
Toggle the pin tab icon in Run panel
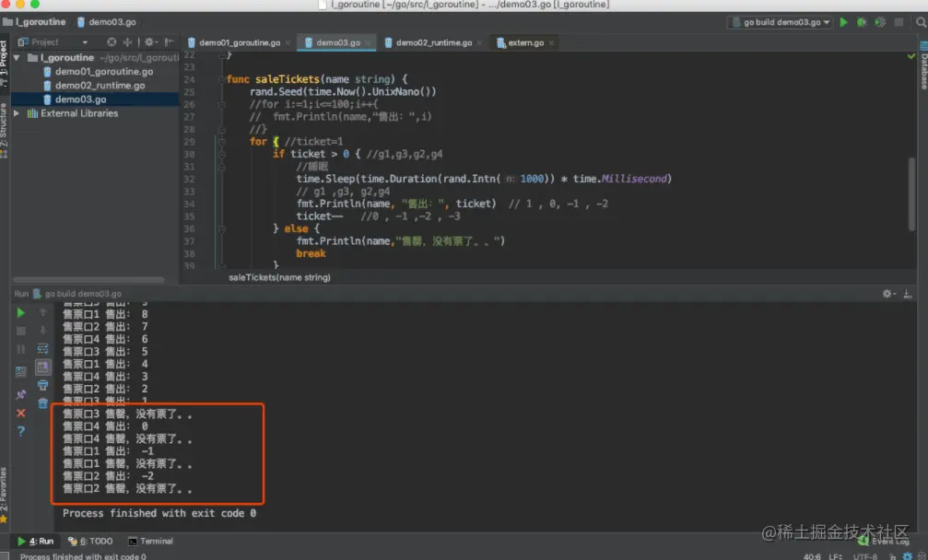coord(20,394)
